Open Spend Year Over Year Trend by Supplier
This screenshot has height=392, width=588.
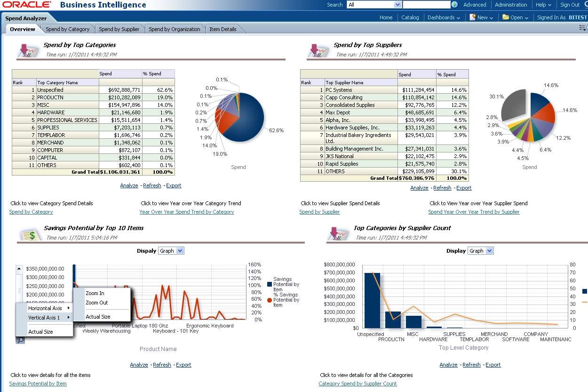(x=474, y=212)
